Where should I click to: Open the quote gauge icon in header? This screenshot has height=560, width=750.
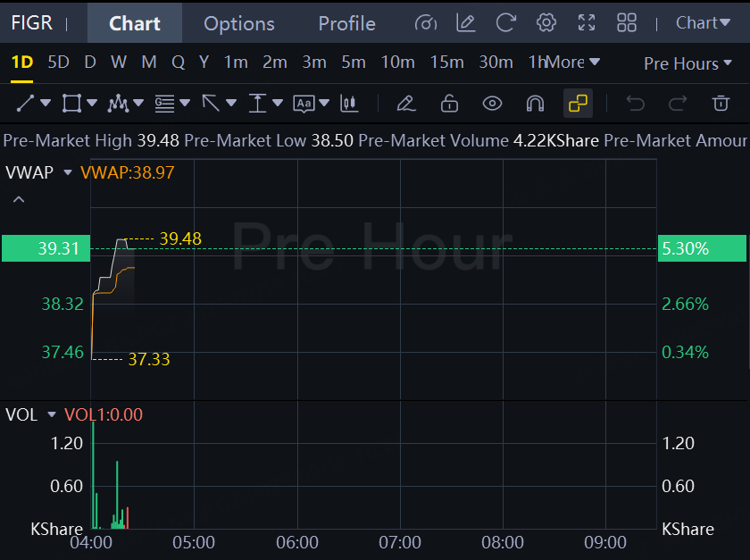pyautogui.click(x=426, y=23)
